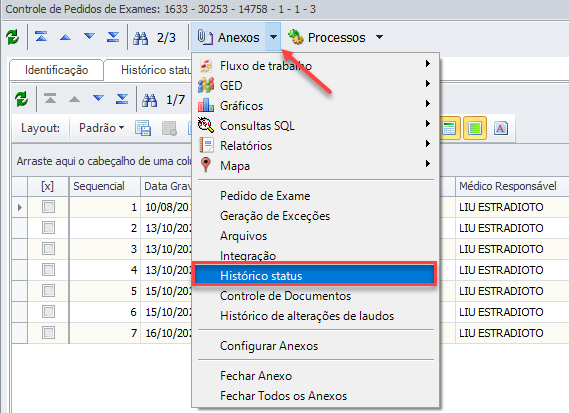Click the Processos gear button
This screenshot has width=569, height=413.
tap(327, 37)
